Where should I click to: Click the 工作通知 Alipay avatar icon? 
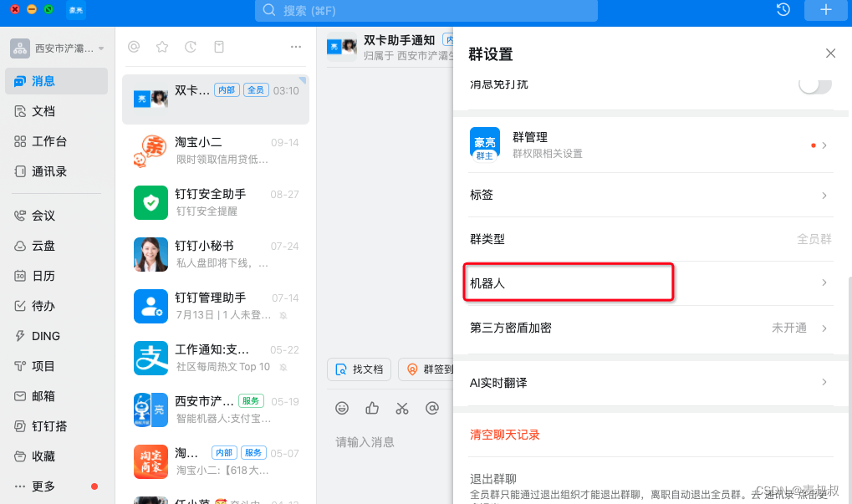tap(151, 358)
